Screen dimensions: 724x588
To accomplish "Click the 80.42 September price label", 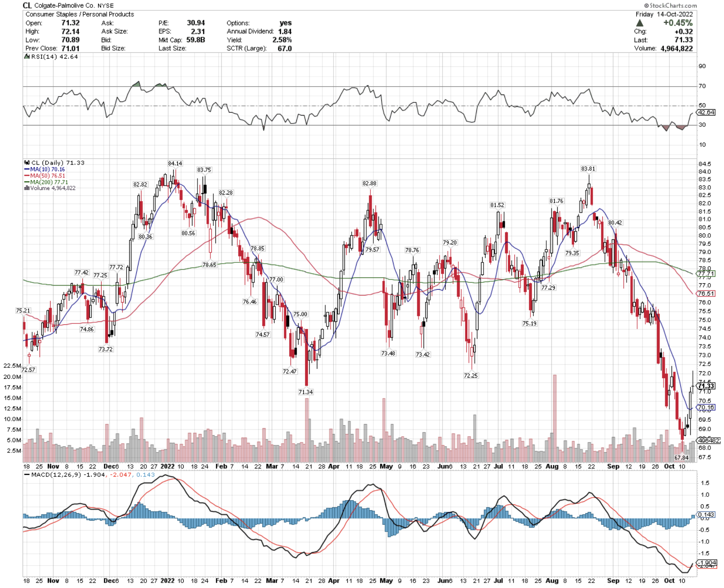I will [615, 223].
